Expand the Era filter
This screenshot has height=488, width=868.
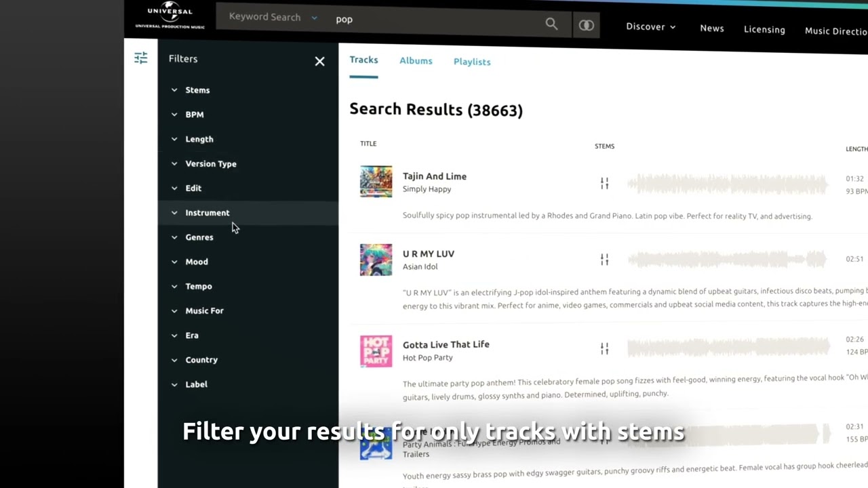point(248,335)
